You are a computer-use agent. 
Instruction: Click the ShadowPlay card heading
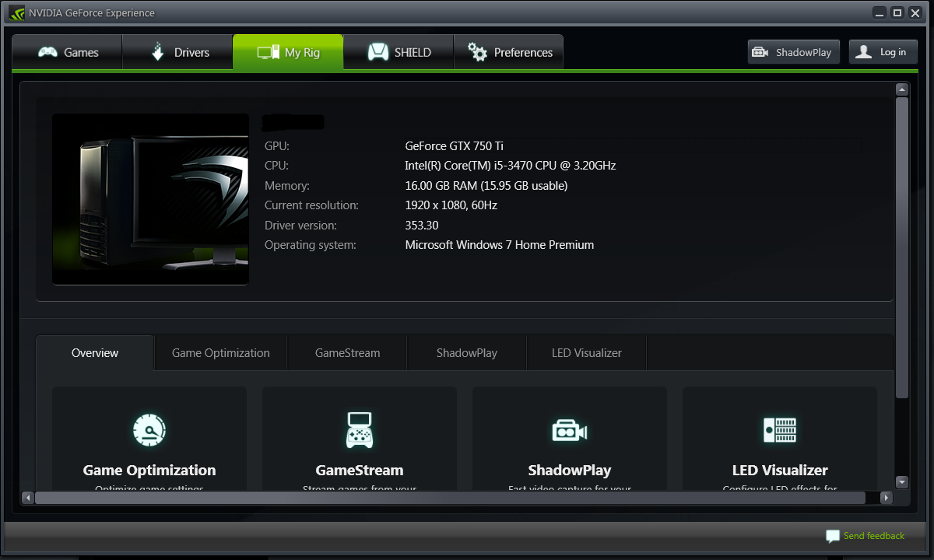click(570, 470)
